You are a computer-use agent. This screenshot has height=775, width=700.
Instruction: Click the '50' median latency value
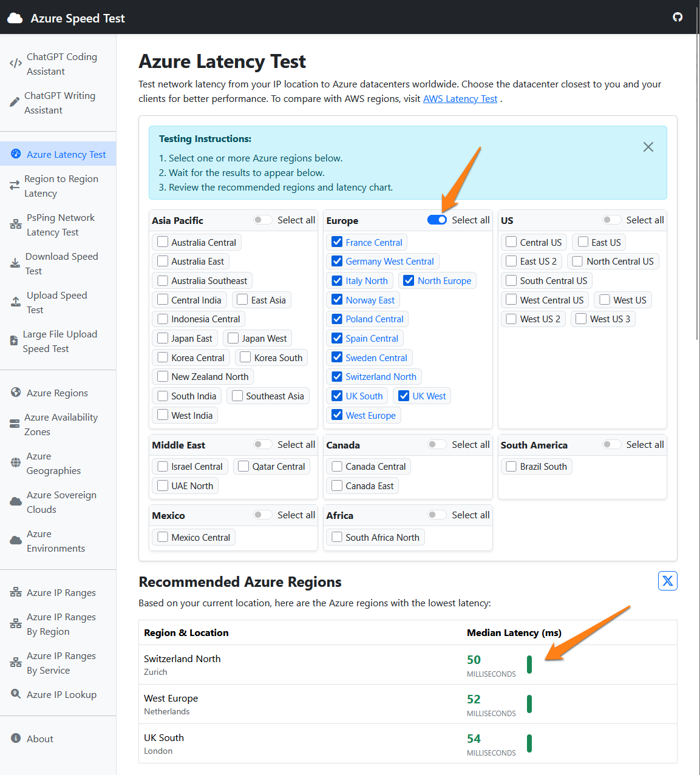474,660
